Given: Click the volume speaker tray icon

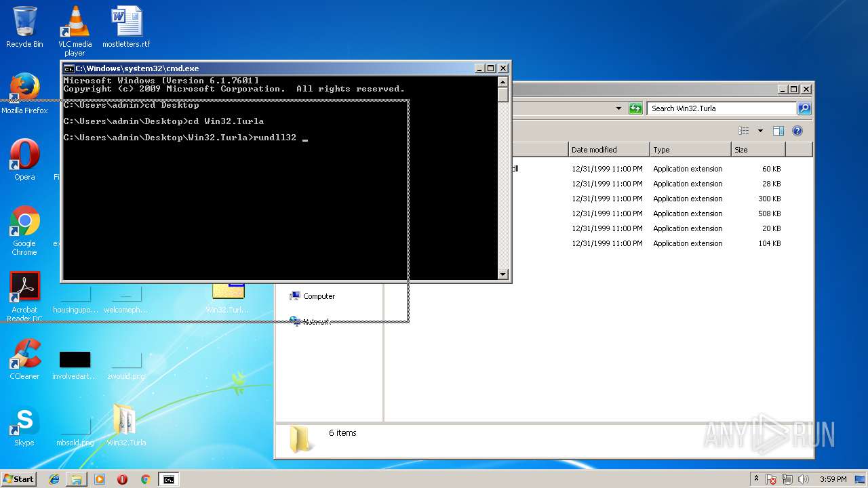Looking at the screenshot, I should click(804, 479).
